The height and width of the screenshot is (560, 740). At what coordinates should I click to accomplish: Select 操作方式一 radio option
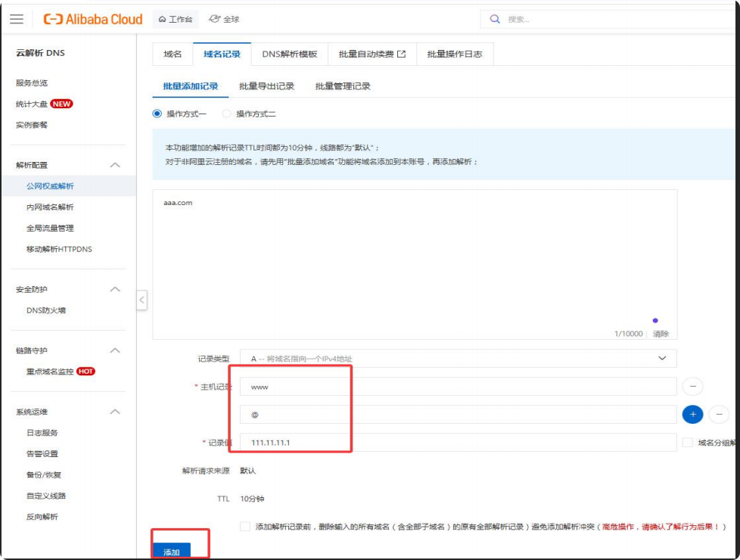click(157, 114)
